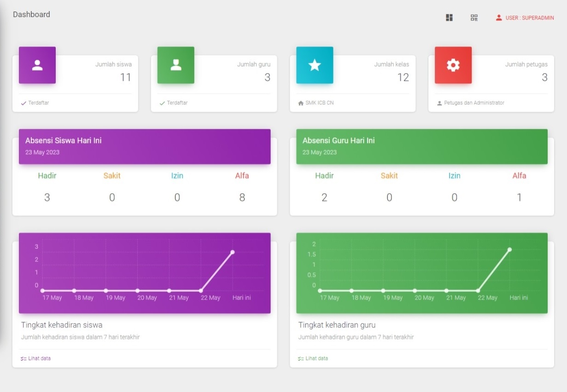The width and height of the screenshot is (567, 392).
Task: Click the person icon beside Petugas dan Administrator
Action: coord(439,103)
